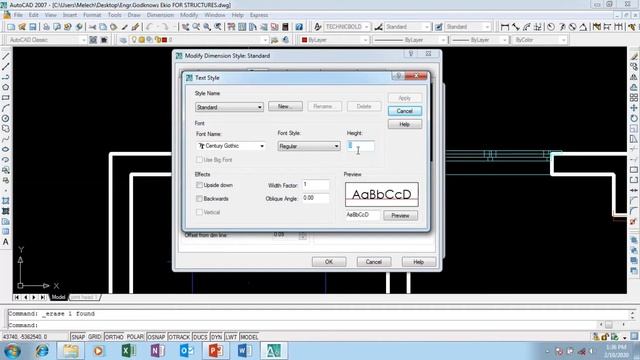The width and height of the screenshot is (640, 360).
Task: Toggle OTRACK in the status bar
Action: [x=179, y=337]
